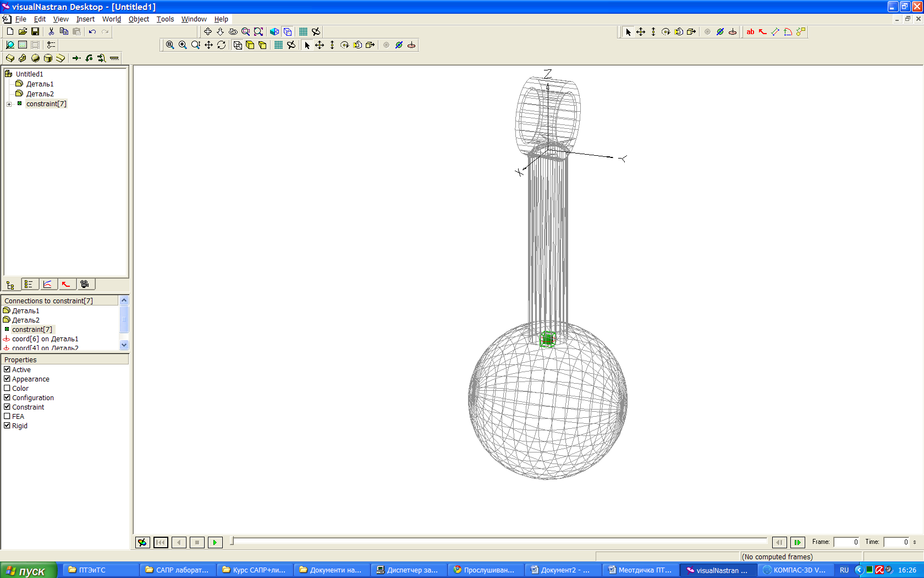The height and width of the screenshot is (578, 924).
Task: Open a file using the folder icon
Action: coord(23,31)
